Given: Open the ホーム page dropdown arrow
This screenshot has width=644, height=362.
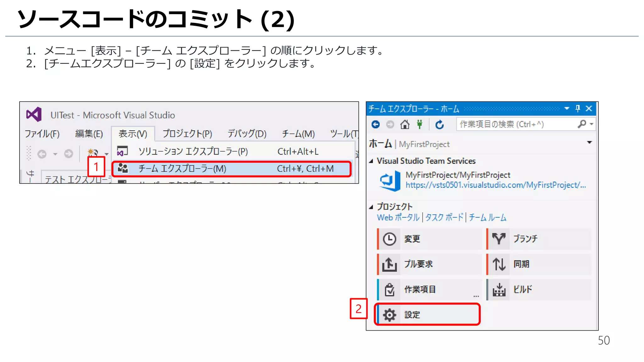Looking at the screenshot, I should [x=590, y=142].
